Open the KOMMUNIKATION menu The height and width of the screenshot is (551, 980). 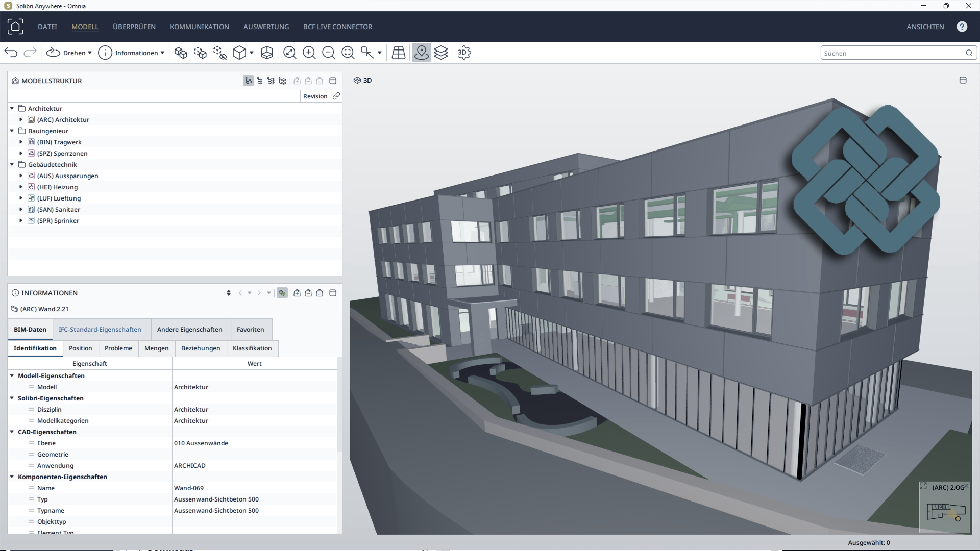200,27
